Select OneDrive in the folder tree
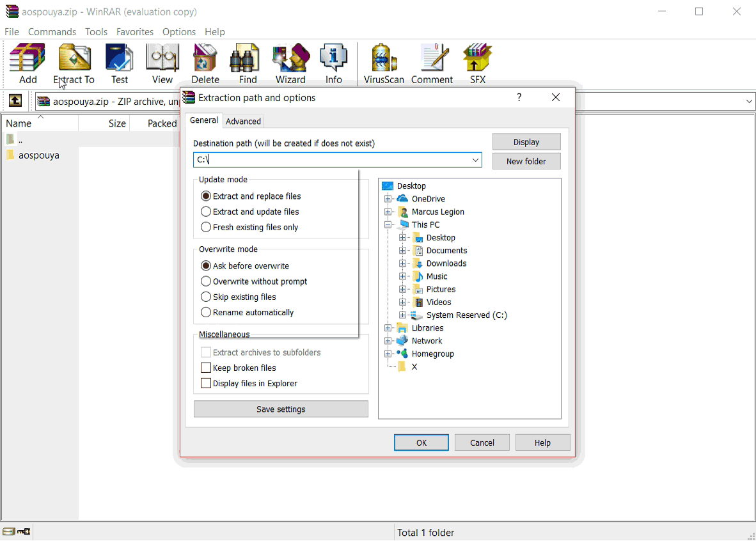The width and height of the screenshot is (756, 541). click(x=428, y=199)
